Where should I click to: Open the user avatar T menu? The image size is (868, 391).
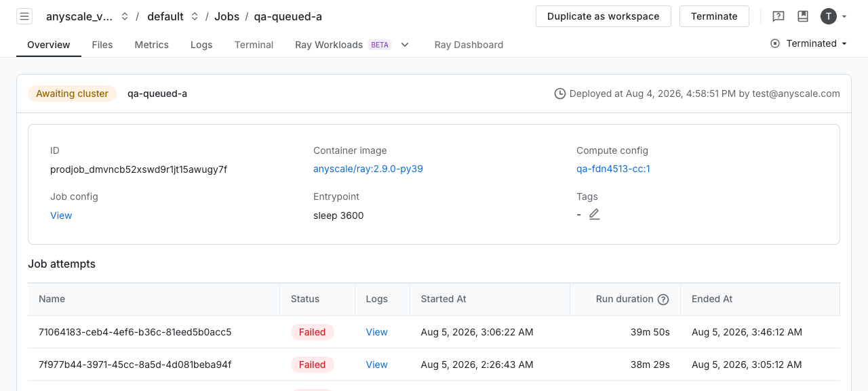click(x=828, y=16)
